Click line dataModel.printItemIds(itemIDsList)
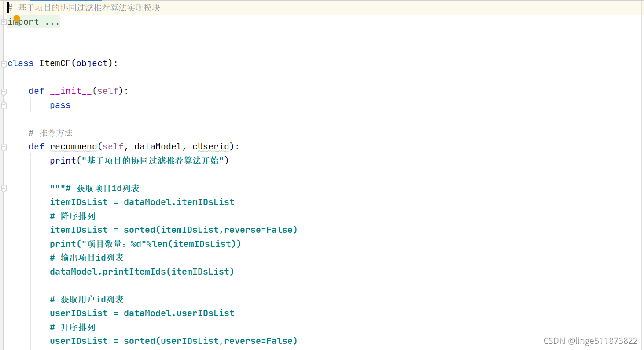The height and width of the screenshot is (350, 644). 142,272
